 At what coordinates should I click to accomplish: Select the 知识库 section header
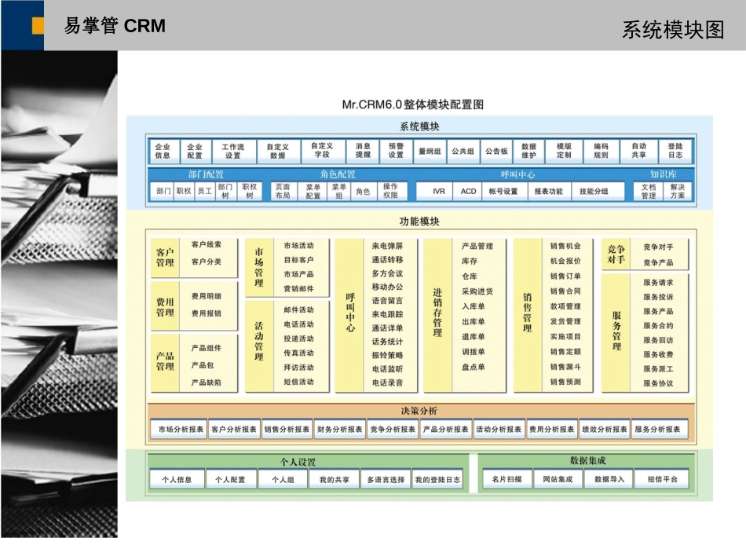[x=664, y=174]
